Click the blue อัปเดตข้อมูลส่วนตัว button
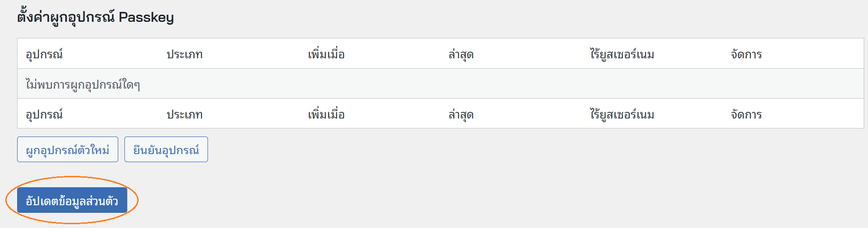This screenshot has height=228, width=868. [72, 201]
